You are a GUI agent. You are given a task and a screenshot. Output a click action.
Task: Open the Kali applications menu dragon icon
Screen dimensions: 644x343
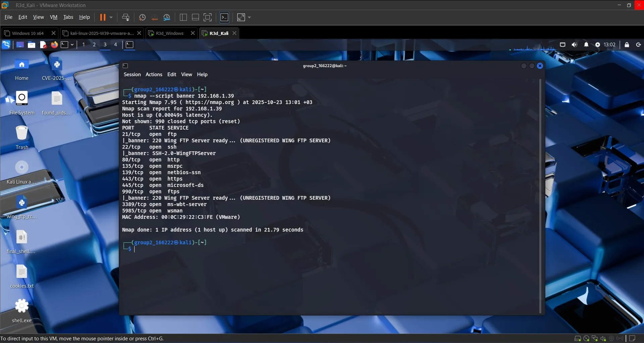pos(6,45)
